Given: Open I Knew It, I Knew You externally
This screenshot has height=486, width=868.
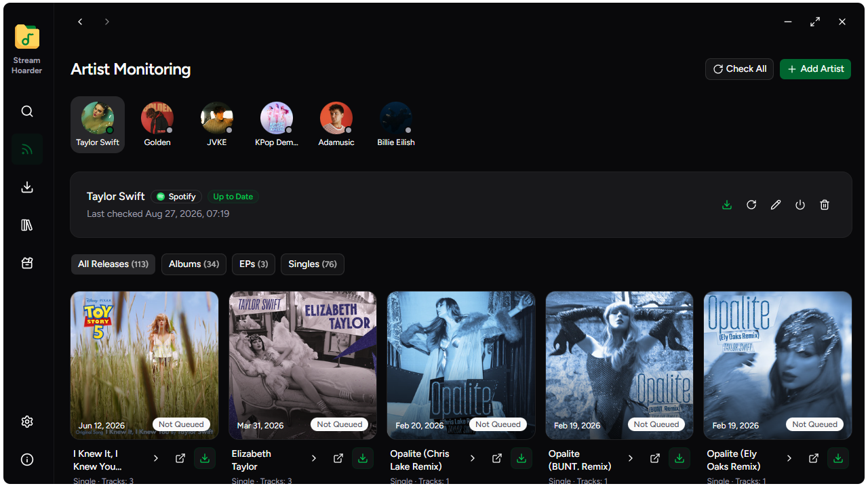Looking at the screenshot, I should [180, 459].
